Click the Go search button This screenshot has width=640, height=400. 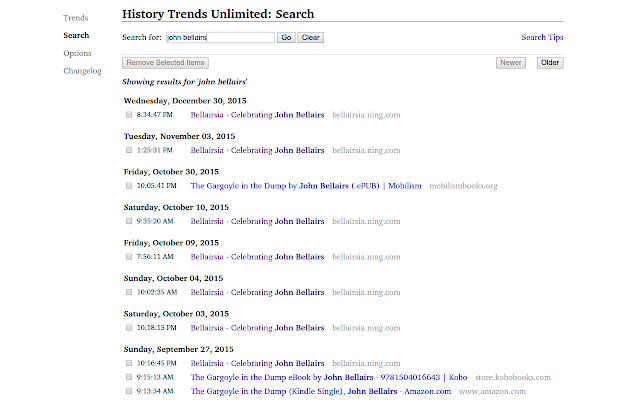click(286, 37)
